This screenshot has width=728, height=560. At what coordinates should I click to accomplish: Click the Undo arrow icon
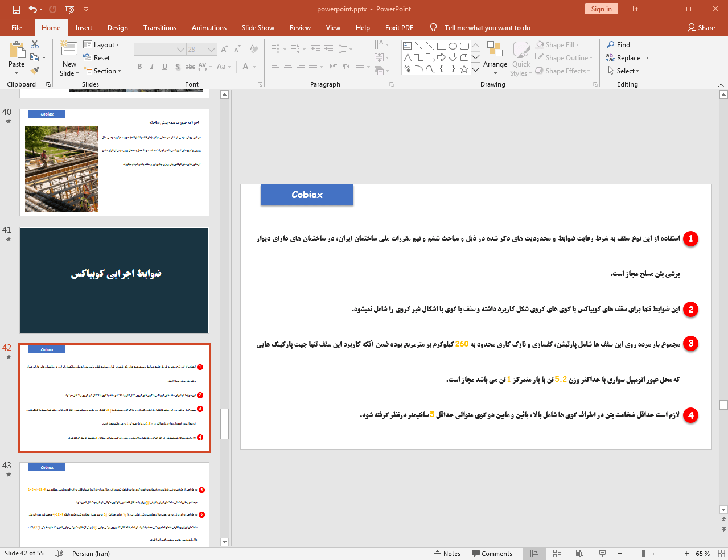[33, 9]
